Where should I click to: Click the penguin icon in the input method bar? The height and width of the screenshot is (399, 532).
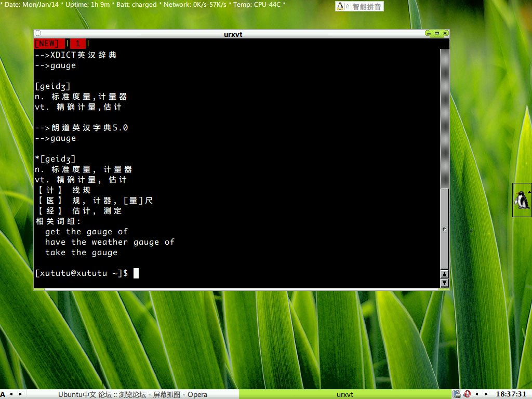340,6
